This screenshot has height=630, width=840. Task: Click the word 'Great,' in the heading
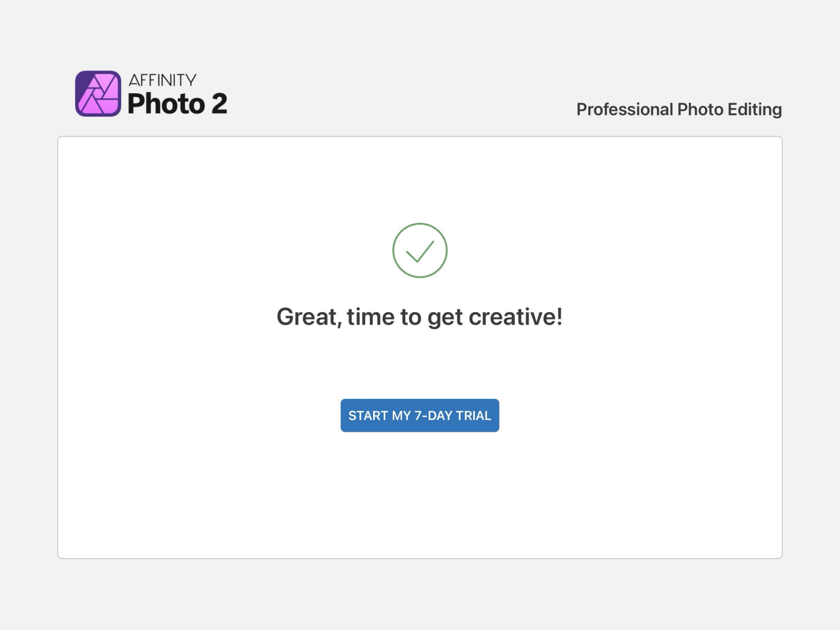point(309,317)
